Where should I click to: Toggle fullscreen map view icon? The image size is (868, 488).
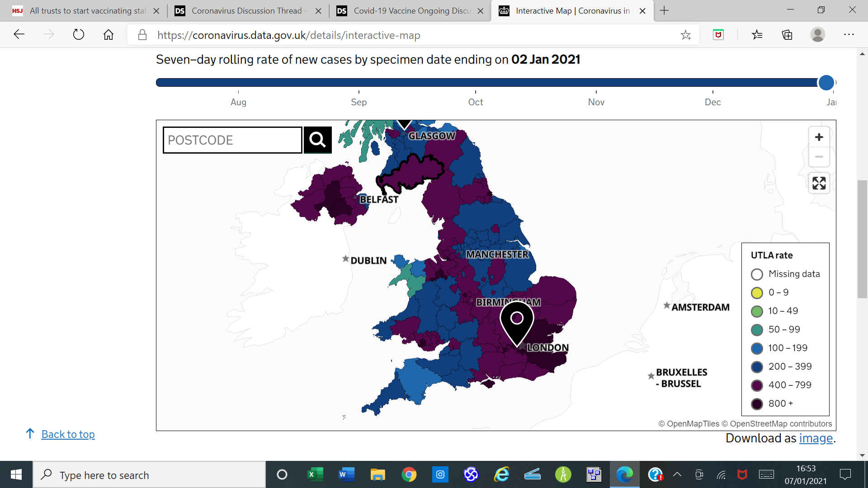point(819,183)
